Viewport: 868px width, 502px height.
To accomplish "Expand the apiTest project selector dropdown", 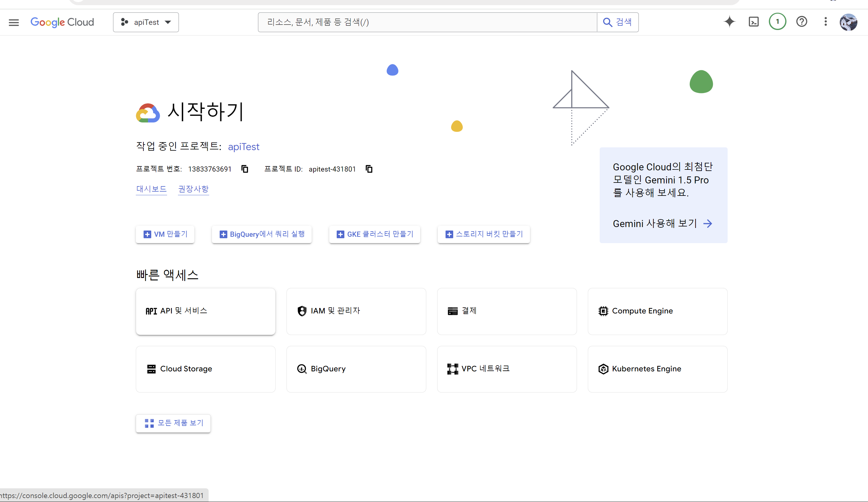I will coord(146,22).
